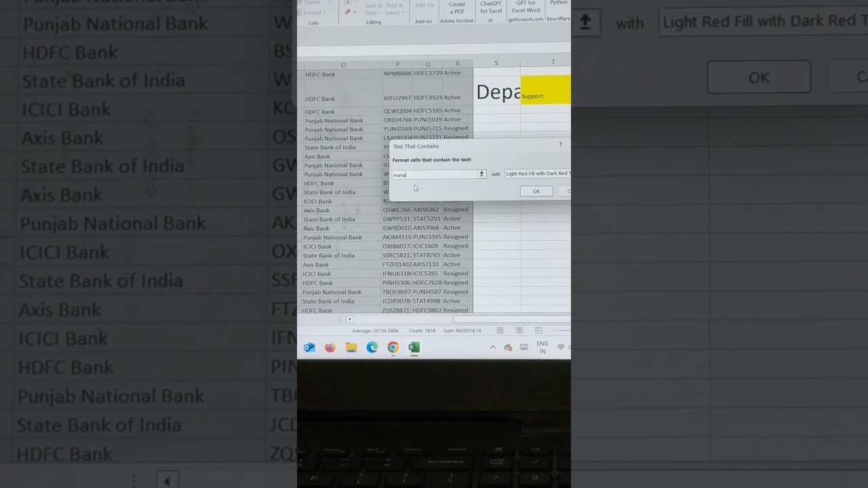The height and width of the screenshot is (488, 868).
Task: Launch ChatGPT for Excel add-in
Action: tap(491, 7)
